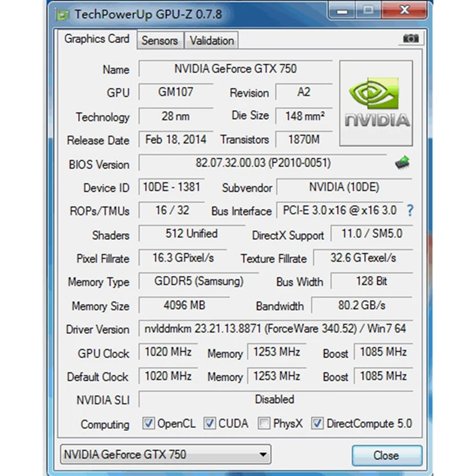
Task: Select the Graphics Card tab
Action: [97, 39]
